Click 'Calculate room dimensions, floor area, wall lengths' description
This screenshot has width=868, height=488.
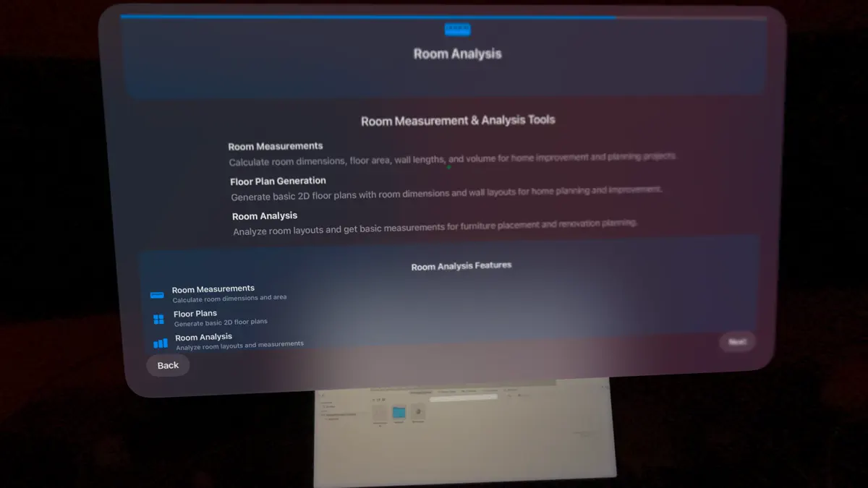coord(453,159)
